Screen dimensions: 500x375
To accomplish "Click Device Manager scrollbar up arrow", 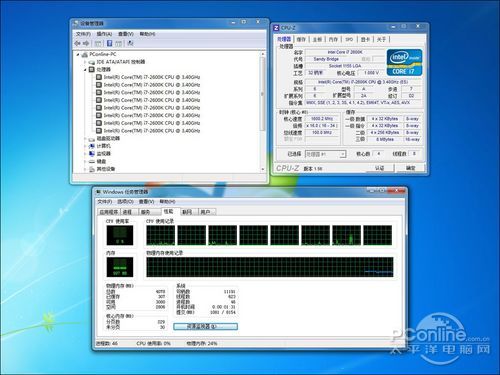I will [x=263, y=54].
